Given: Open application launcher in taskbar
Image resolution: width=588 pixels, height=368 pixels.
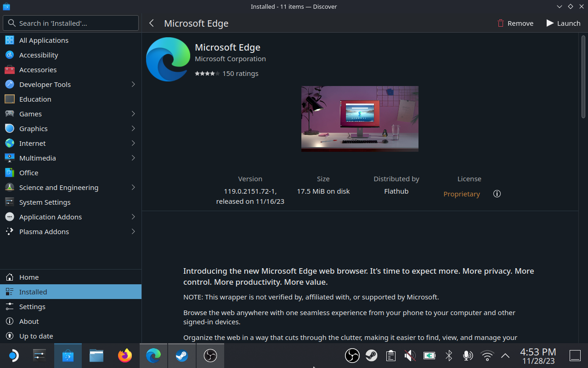Looking at the screenshot, I should pyautogui.click(x=13, y=356).
